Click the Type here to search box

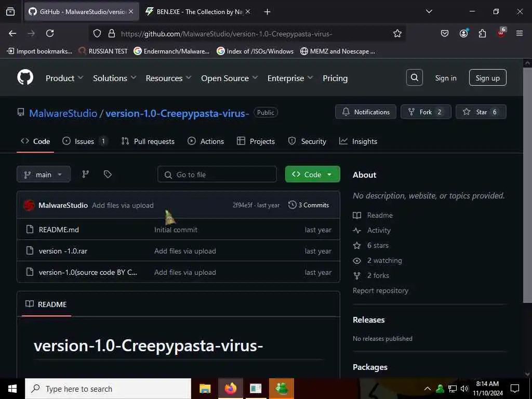click(x=108, y=389)
